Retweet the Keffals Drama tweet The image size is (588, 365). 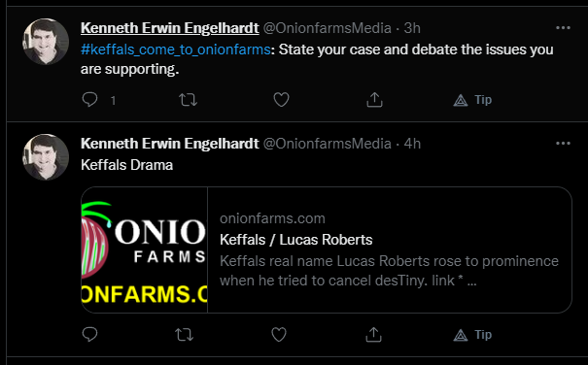click(x=184, y=335)
